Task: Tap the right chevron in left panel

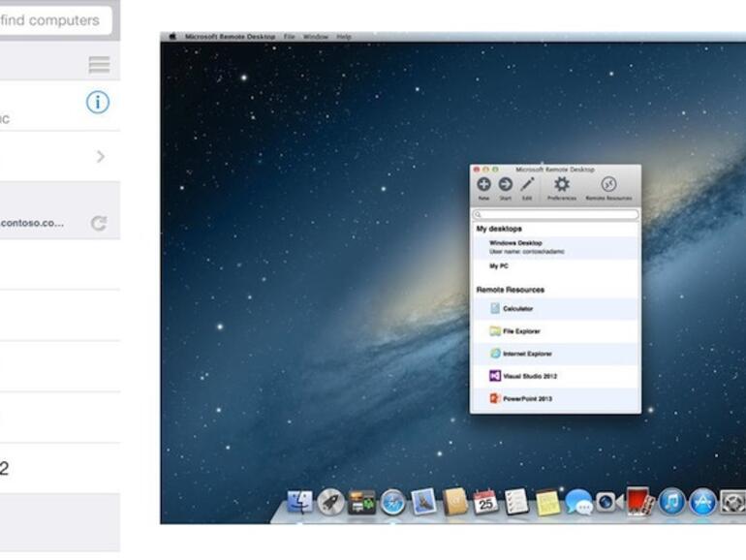Action: 101,157
